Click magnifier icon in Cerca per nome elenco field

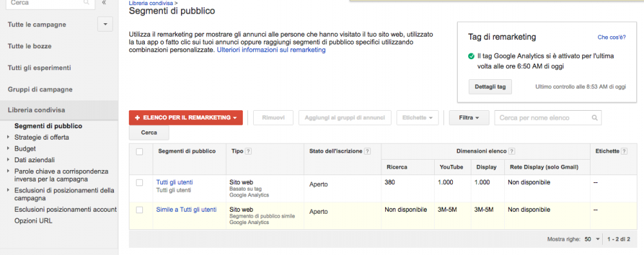[594, 118]
